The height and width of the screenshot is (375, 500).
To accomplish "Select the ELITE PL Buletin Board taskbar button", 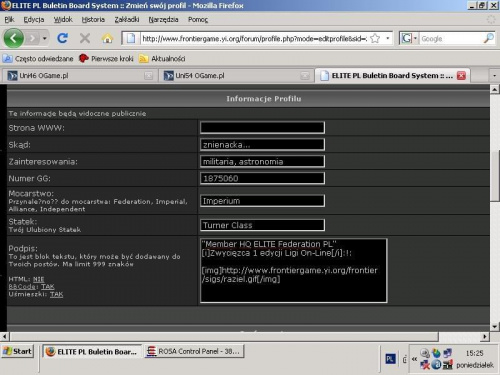I will pos(92,352).
